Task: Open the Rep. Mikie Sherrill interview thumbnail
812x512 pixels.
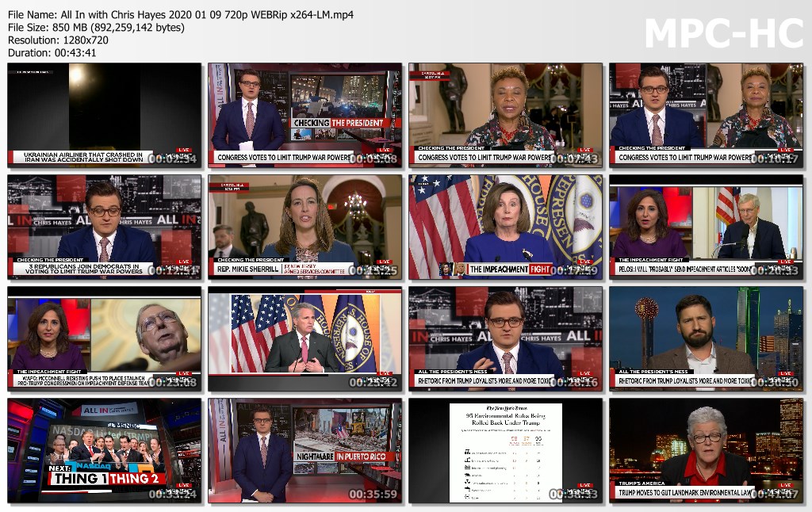Action: click(x=305, y=227)
